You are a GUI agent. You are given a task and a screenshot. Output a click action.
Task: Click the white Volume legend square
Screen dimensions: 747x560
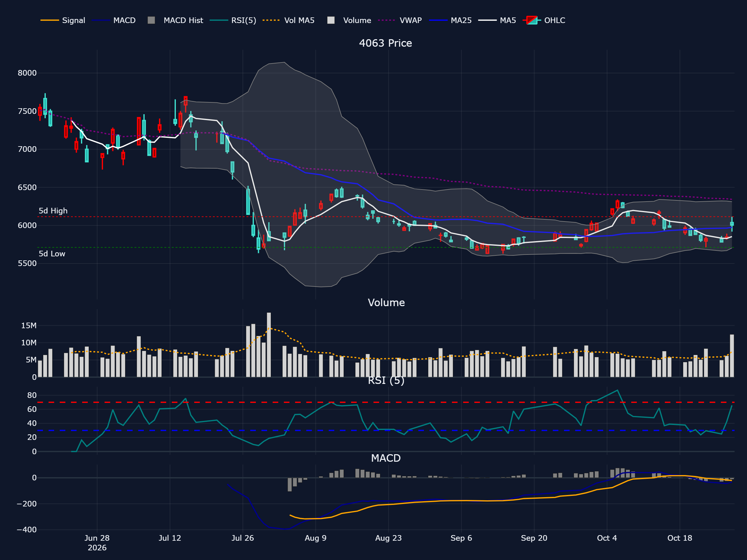(331, 20)
